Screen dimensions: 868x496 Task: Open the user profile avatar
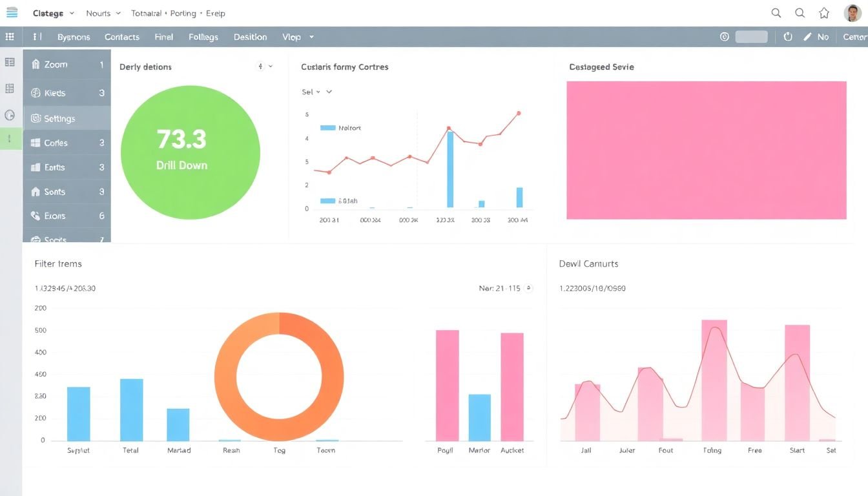click(x=852, y=13)
